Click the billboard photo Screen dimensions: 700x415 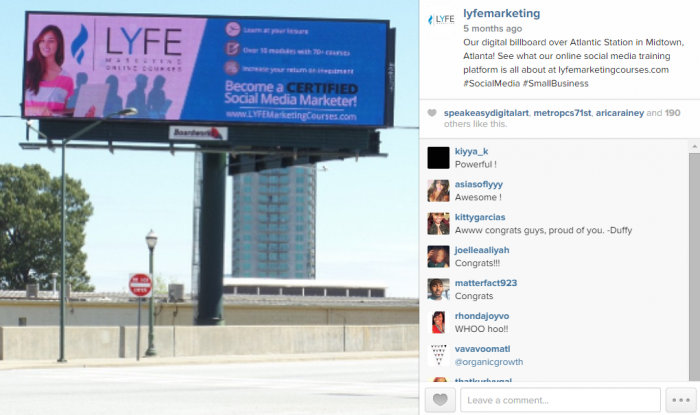[x=209, y=208]
